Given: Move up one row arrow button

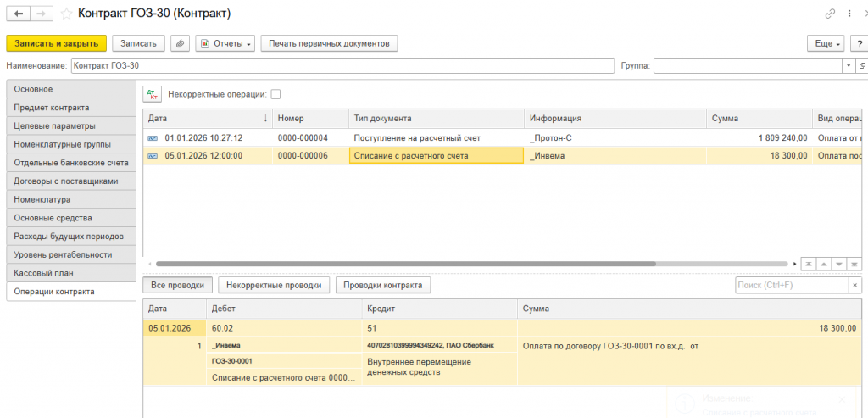Looking at the screenshot, I should pos(824,264).
